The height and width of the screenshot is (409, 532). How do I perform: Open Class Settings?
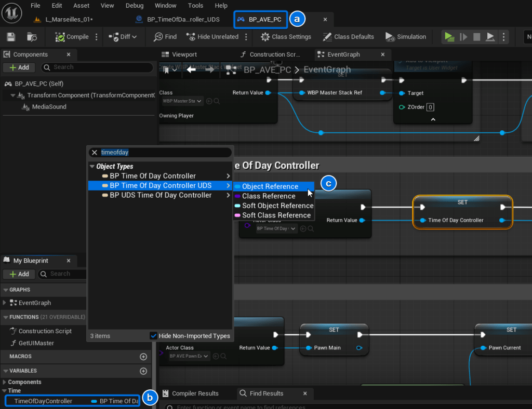pos(286,37)
